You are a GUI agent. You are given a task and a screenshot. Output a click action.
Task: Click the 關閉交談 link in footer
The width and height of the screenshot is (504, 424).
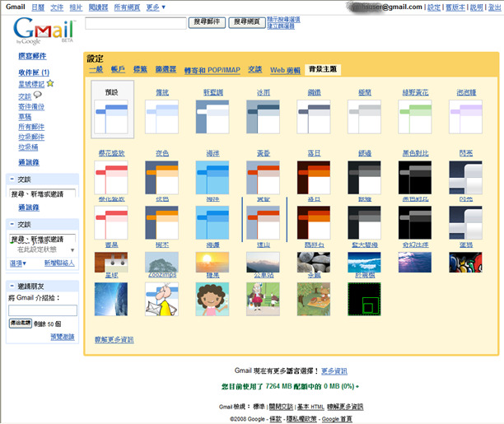[281, 407]
